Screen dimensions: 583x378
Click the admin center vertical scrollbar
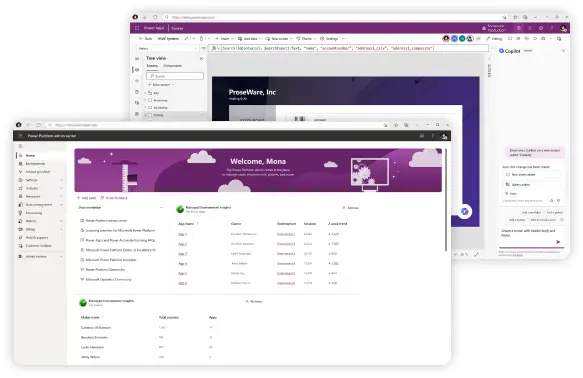445,200
